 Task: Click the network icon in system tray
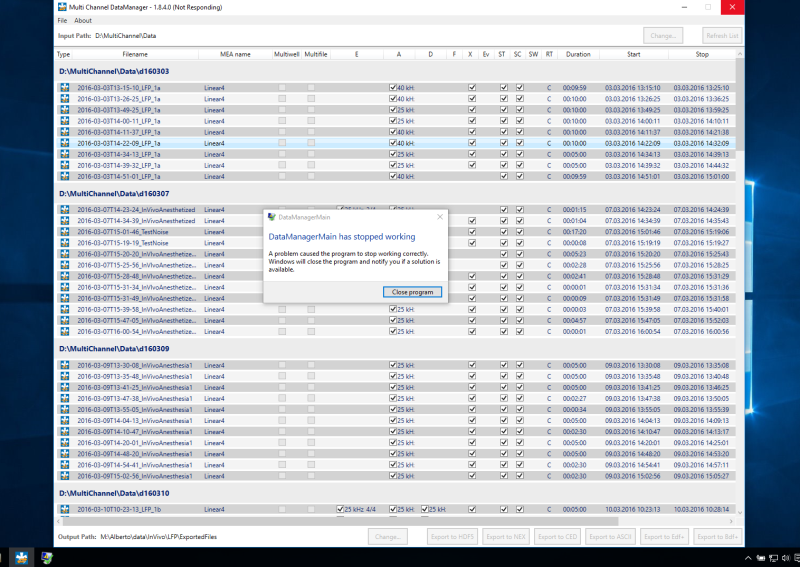[x=773, y=558]
